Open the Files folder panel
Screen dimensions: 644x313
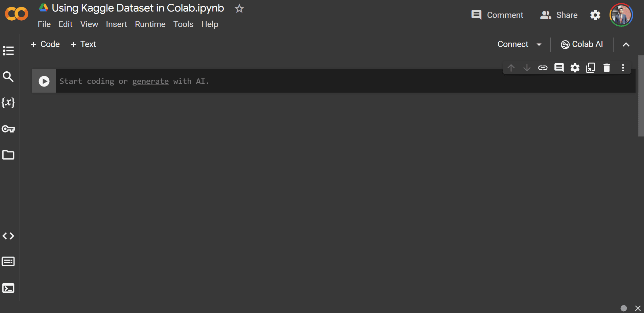click(x=8, y=155)
